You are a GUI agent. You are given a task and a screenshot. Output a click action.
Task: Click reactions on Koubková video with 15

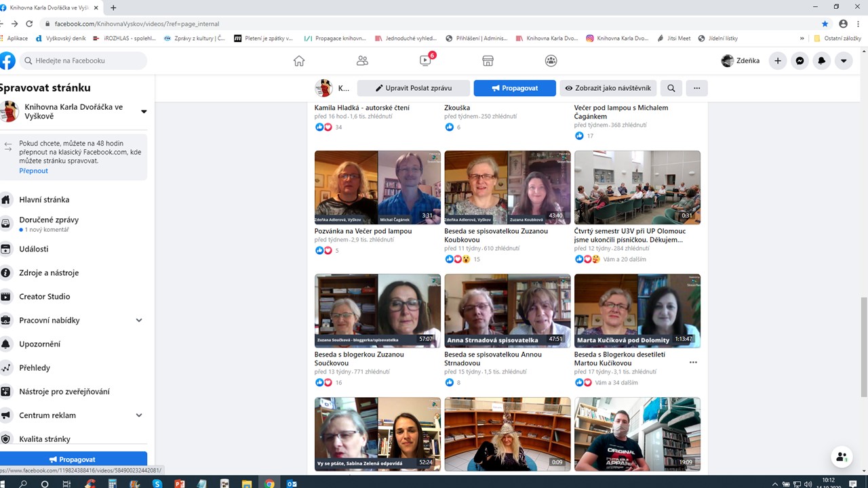[462, 259]
